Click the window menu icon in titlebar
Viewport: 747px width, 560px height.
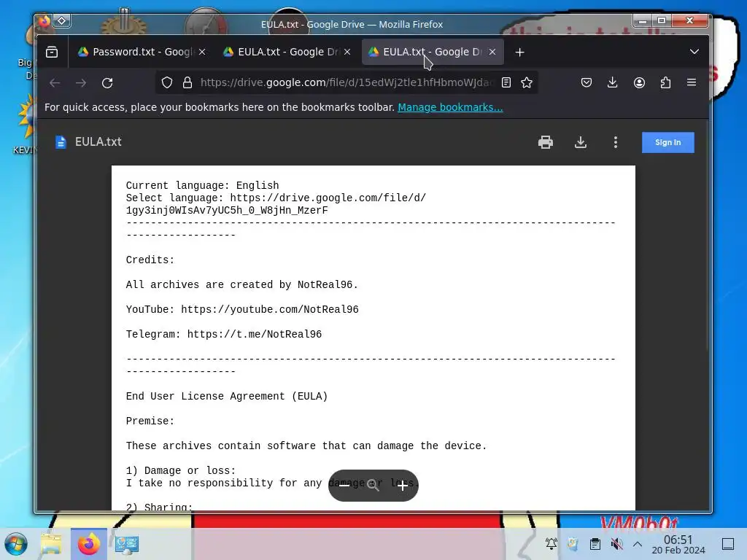click(x=44, y=21)
